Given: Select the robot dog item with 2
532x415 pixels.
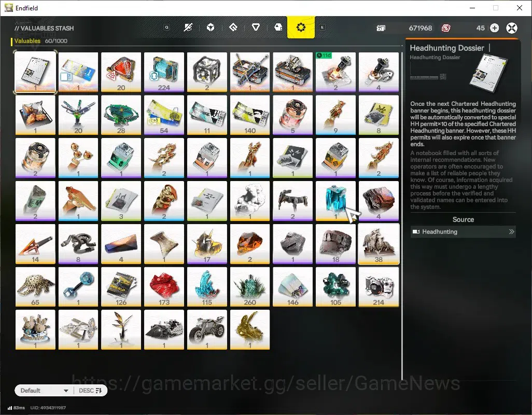Looking at the screenshot, I should coord(293,201).
